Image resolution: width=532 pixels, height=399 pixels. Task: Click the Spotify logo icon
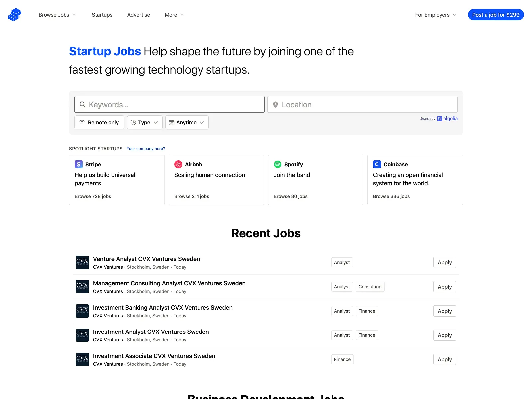tap(278, 164)
